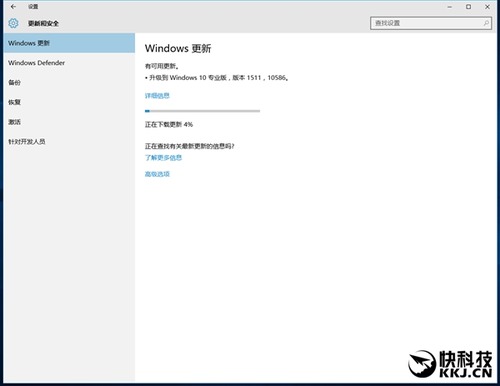This screenshot has width=500, height=386.
Task: Close the Settings window
Action: point(487,7)
